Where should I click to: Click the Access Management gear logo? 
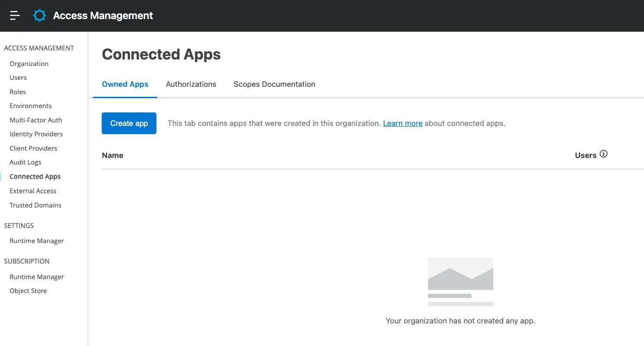pyautogui.click(x=40, y=16)
